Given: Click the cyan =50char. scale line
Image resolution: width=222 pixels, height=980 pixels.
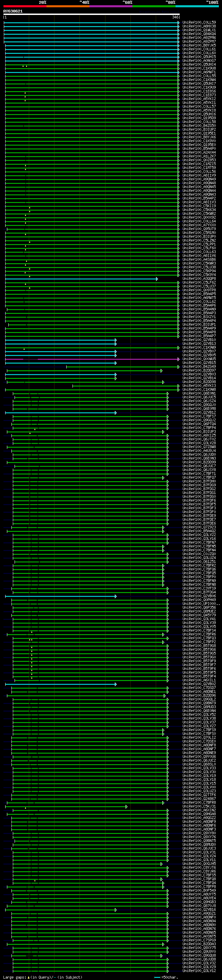Looking at the screenshot, I should [x=157, y=977].
